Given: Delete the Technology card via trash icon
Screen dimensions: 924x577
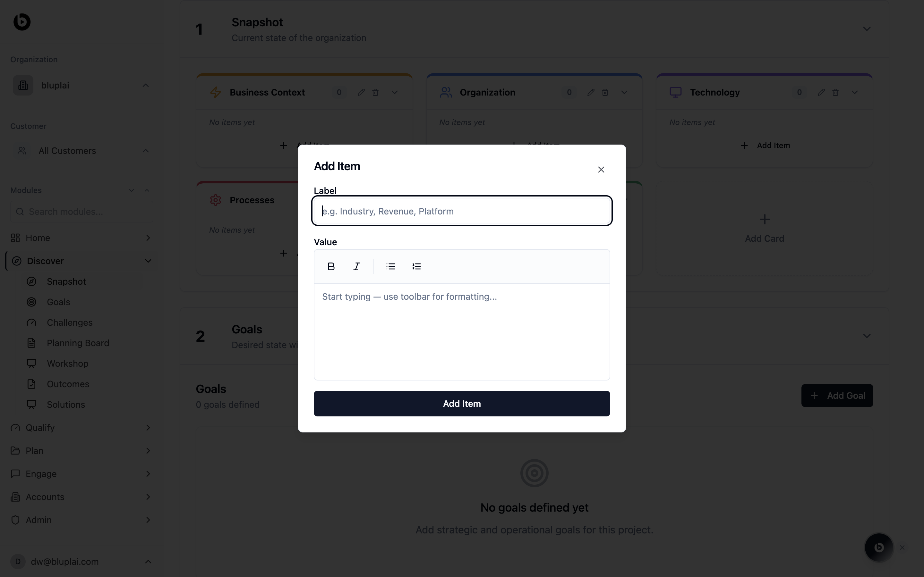Looking at the screenshot, I should pyautogui.click(x=835, y=92).
